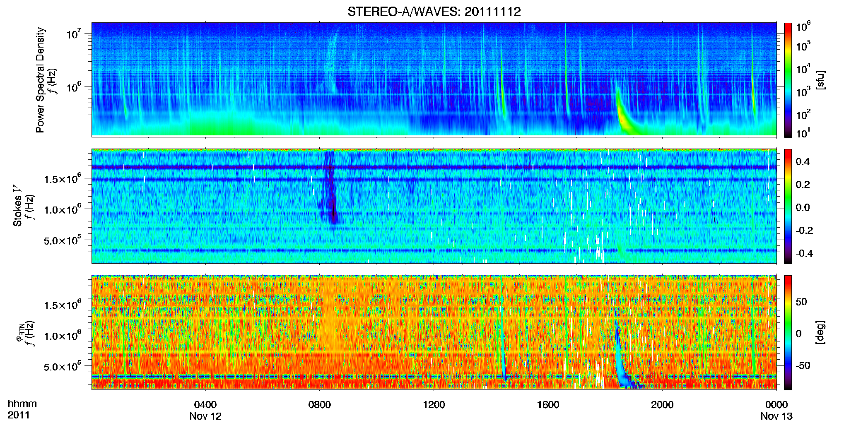Screen dimensions: 868x447
Task: Click the 'Power Spectral Density' axis label
Action: 40,80
